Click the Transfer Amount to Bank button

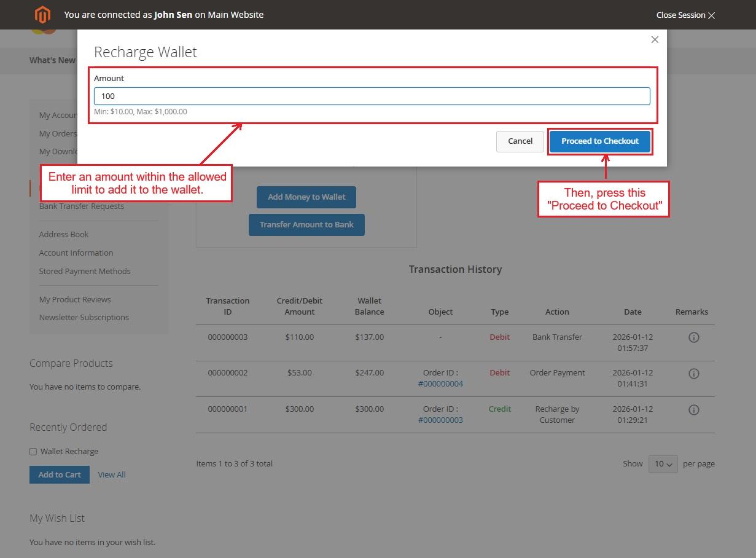point(306,225)
